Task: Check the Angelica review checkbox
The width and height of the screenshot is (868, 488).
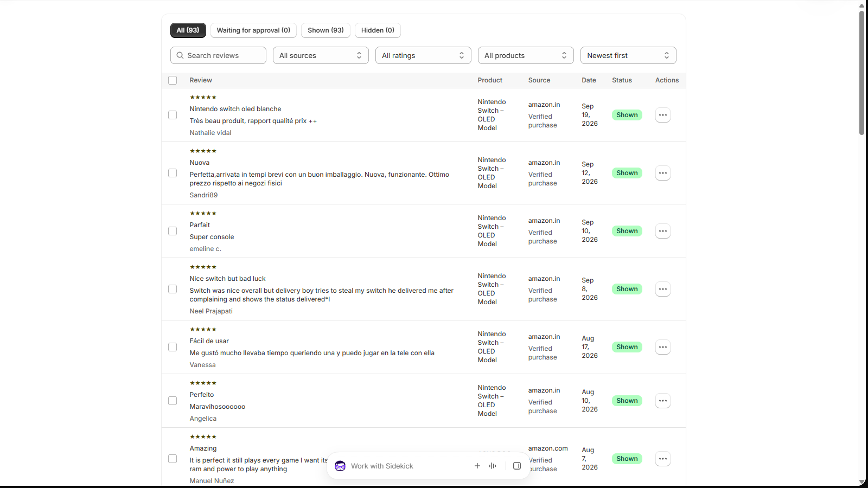Action: tap(173, 401)
